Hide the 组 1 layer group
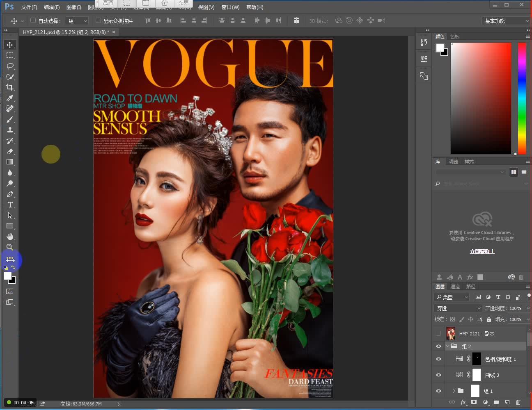The width and height of the screenshot is (532, 410). click(x=438, y=391)
